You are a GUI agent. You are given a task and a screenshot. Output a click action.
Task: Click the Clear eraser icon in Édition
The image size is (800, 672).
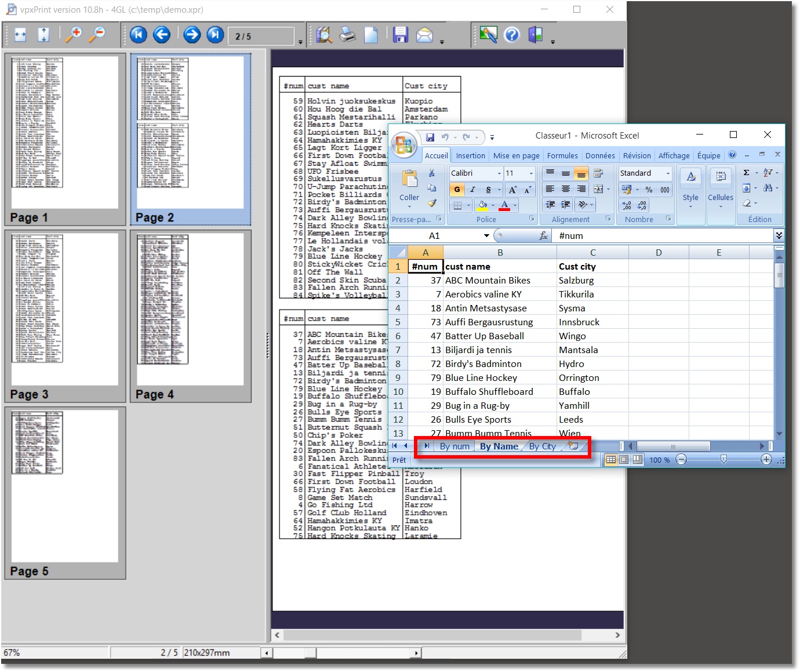coord(747,203)
